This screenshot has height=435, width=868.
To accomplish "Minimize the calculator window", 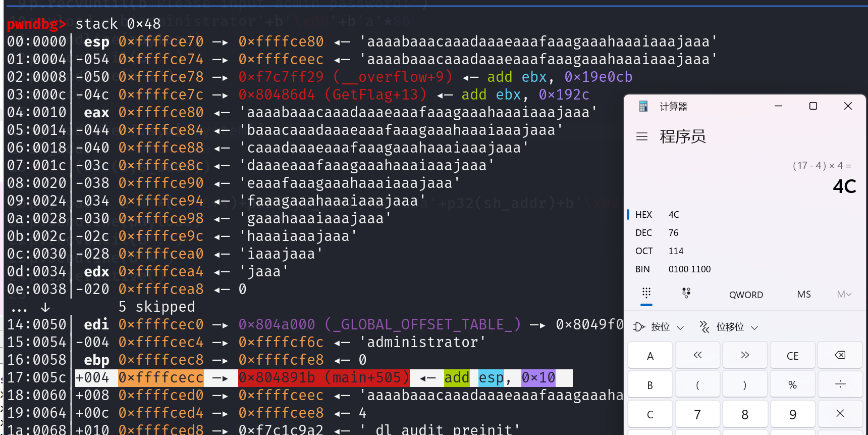I will point(778,106).
